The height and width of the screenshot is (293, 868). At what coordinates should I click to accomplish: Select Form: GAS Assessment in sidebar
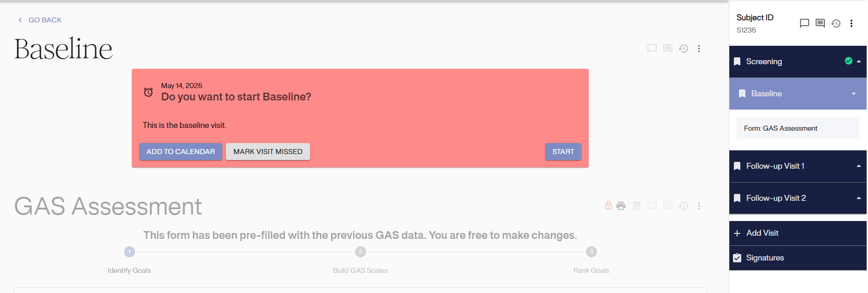[780, 128]
